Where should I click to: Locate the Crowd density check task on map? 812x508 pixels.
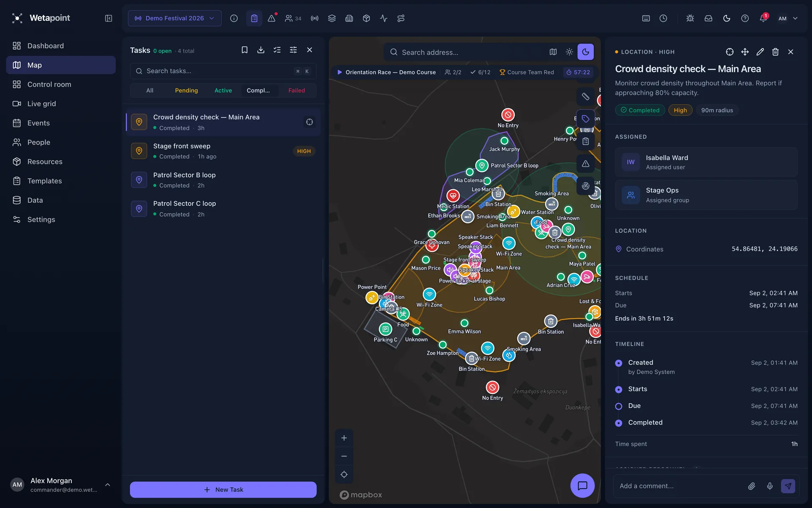point(310,122)
